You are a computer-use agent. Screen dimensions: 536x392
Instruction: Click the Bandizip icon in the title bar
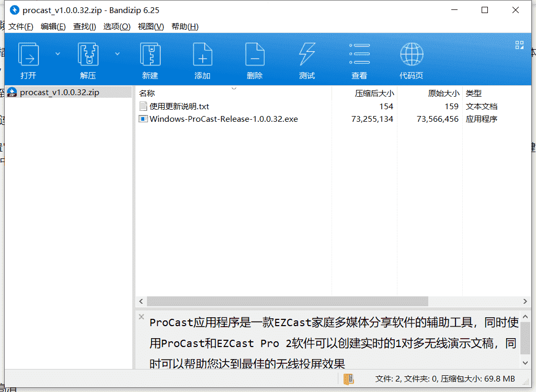(14, 10)
